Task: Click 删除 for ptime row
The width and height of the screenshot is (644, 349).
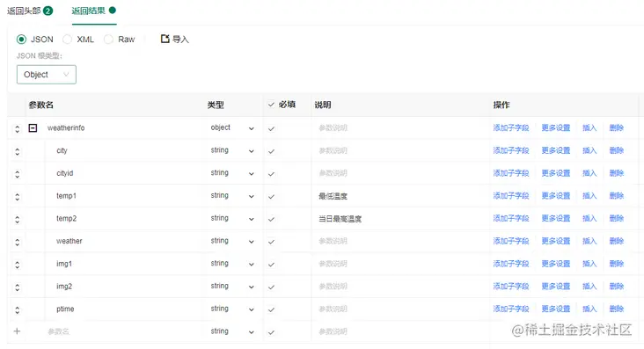Action: [x=616, y=309]
